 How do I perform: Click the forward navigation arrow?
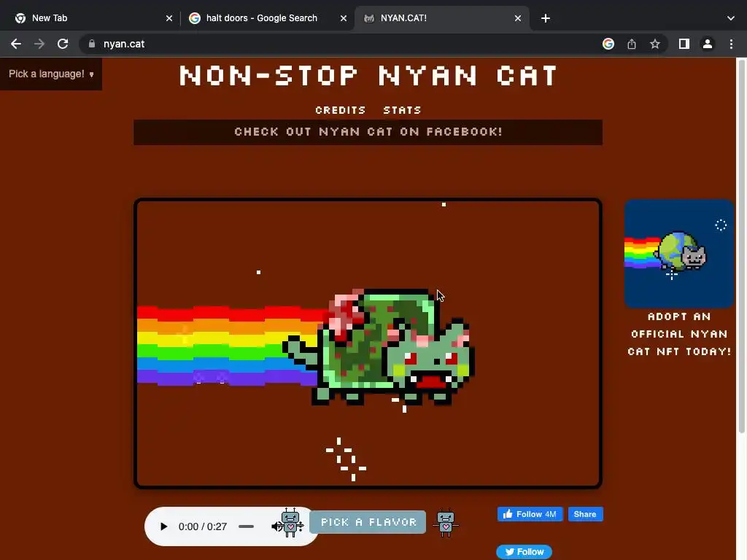point(39,44)
